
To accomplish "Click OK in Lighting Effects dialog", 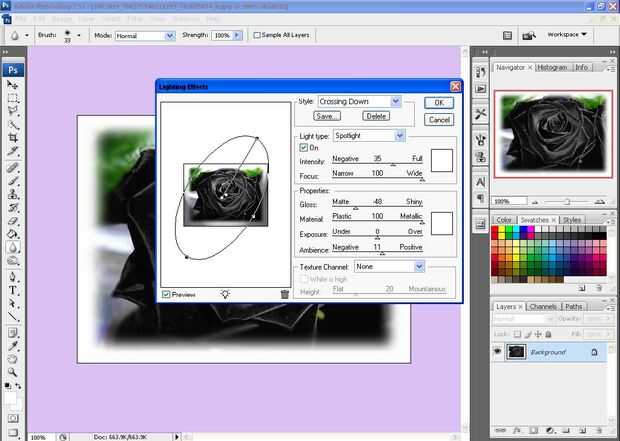I will point(439,103).
